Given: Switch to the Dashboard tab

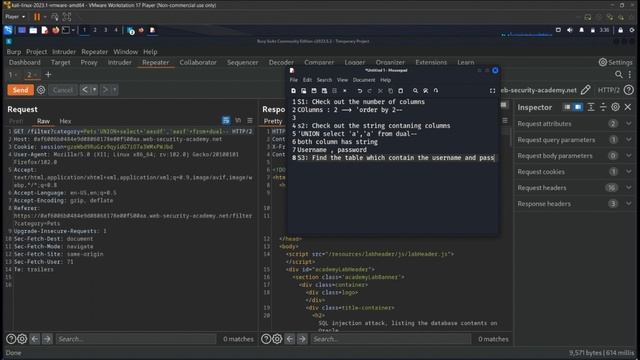Looking at the screenshot, I should (x=24, y=62).
